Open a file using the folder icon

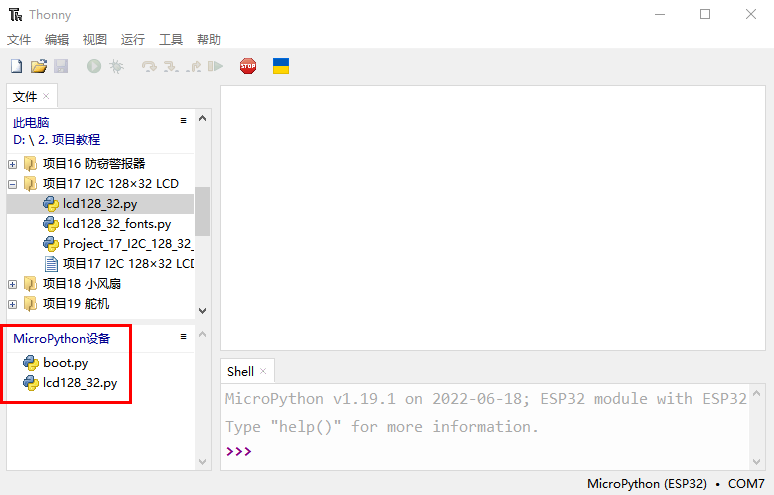pos(39,66)
